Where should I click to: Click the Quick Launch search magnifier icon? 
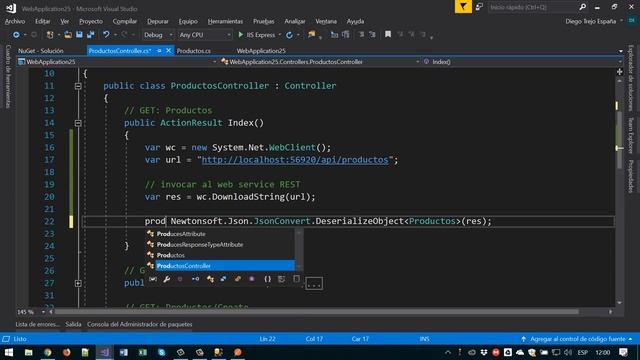582,7
